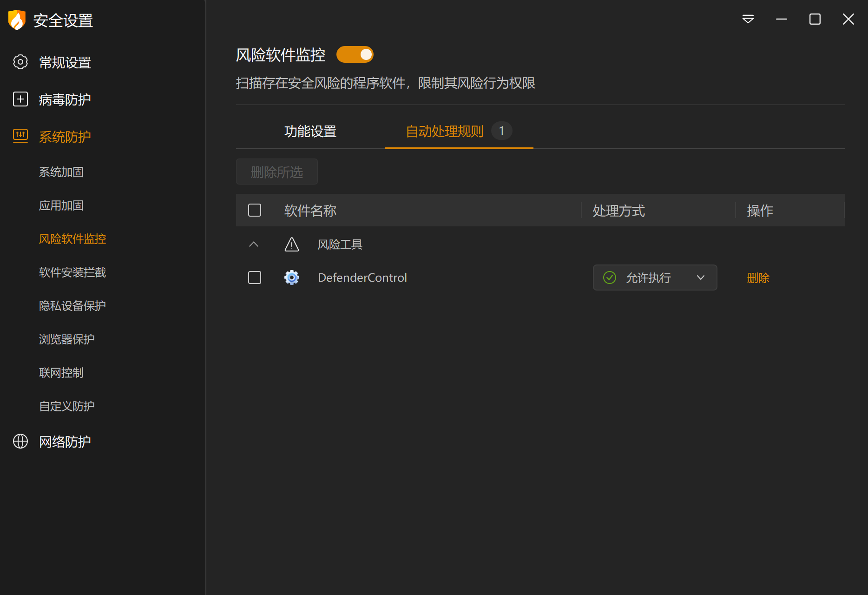The height and width of the screenshot is (595, 868).
Task: Toggle the 风险软件监控 switch off
Action: click(355, 54)
